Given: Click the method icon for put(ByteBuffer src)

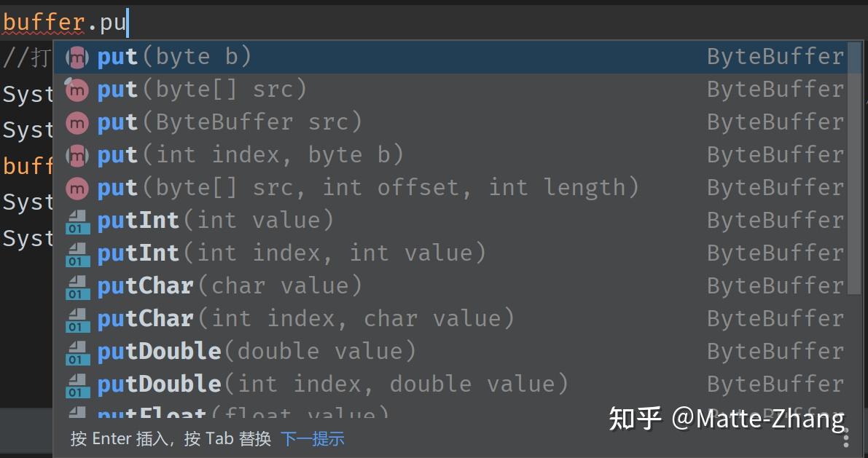Looking at the screenshot, I should [77, 122].
